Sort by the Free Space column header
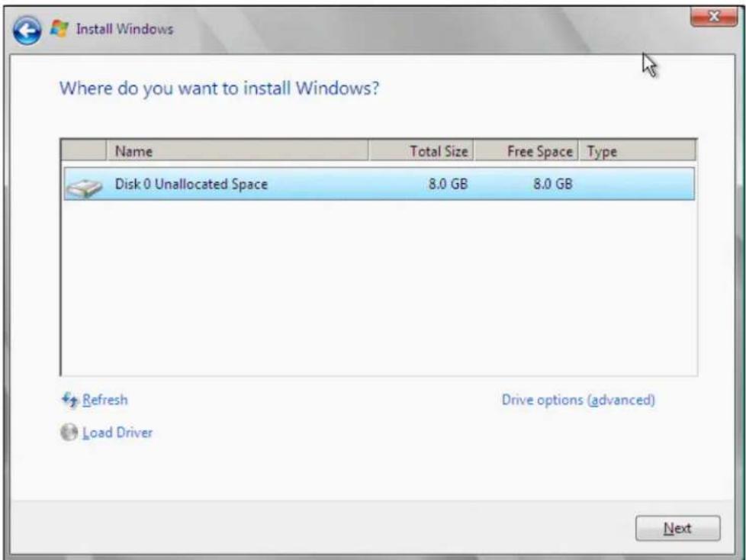 [526, 151]
